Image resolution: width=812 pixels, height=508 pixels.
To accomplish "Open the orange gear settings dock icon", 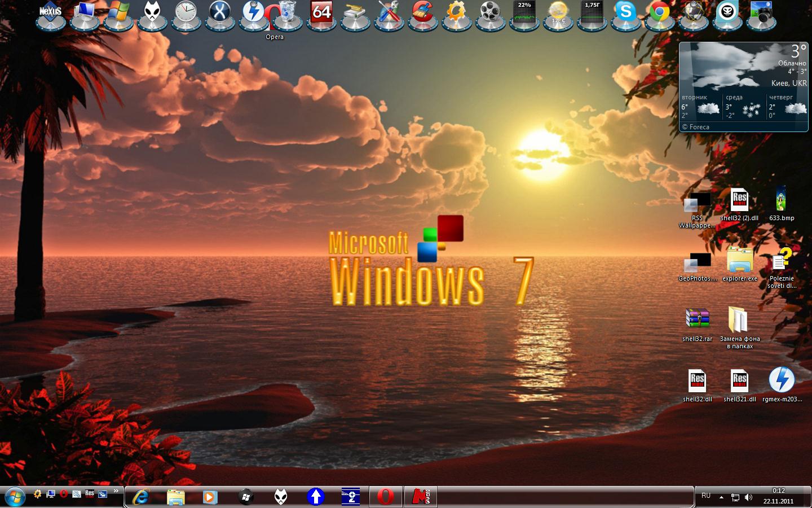I will (x=457, y=15).
